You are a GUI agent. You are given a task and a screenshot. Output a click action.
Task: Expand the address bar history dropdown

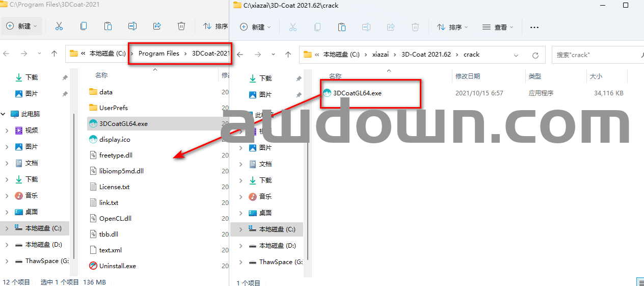(x=516, y=55)
